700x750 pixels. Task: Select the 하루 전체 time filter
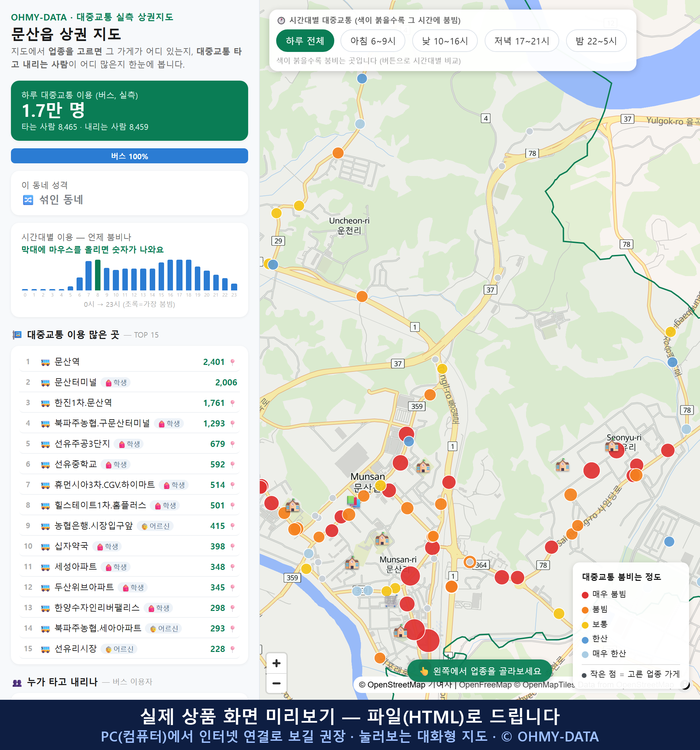point(305,41)
